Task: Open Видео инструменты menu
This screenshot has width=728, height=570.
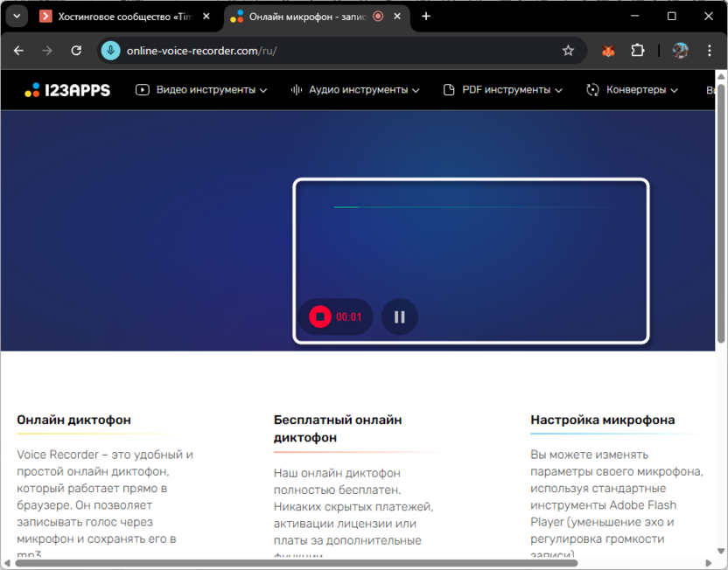Action: click(x=201, y=90)
